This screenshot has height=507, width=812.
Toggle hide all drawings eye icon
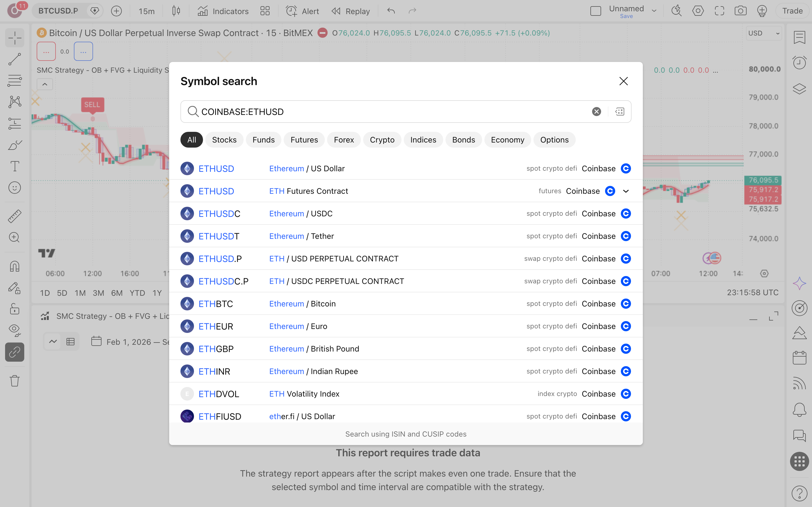[14, 330]
